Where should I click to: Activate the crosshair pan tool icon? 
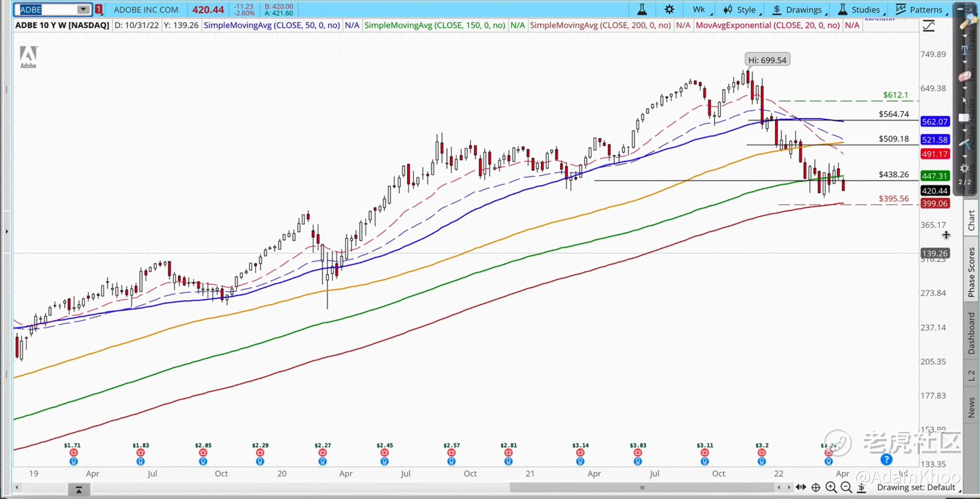click(815, 487)
